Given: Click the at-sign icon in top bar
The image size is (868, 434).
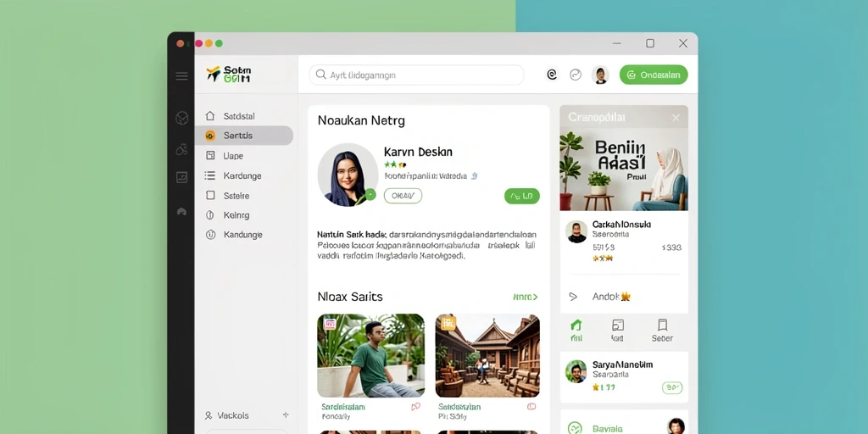Looking at the screenshot, I should click(x=552, y=75).
